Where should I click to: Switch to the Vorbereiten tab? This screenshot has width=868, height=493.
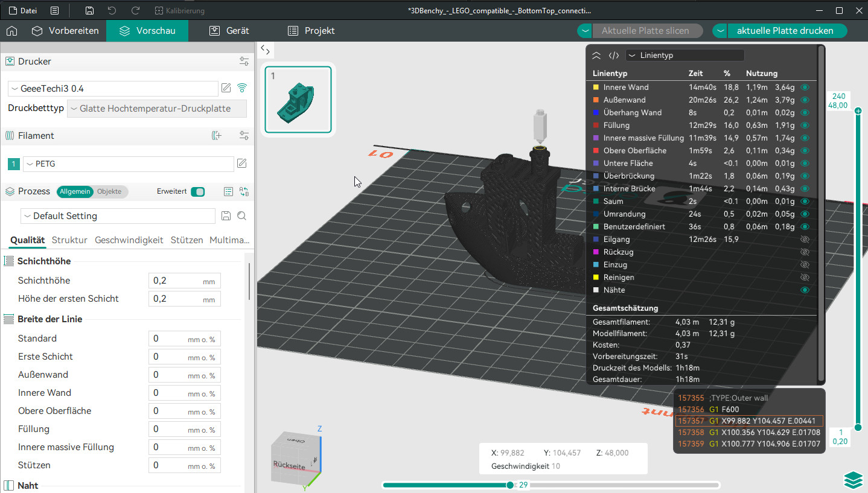65,31
